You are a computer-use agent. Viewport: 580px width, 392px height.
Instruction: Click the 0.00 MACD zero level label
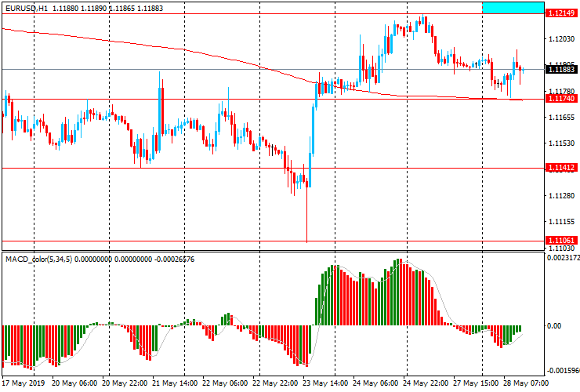[555, 325]
